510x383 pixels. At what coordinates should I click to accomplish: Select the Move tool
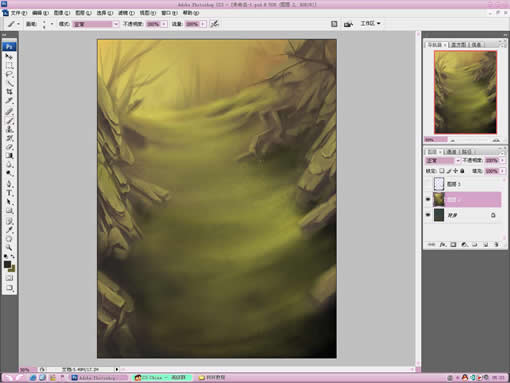[x=9, y=57]
